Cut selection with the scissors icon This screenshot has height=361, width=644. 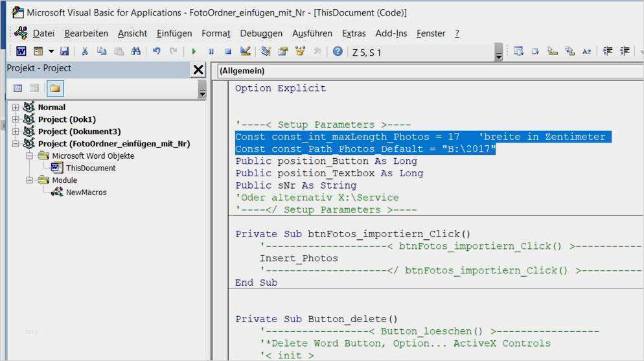pos(85,51)
